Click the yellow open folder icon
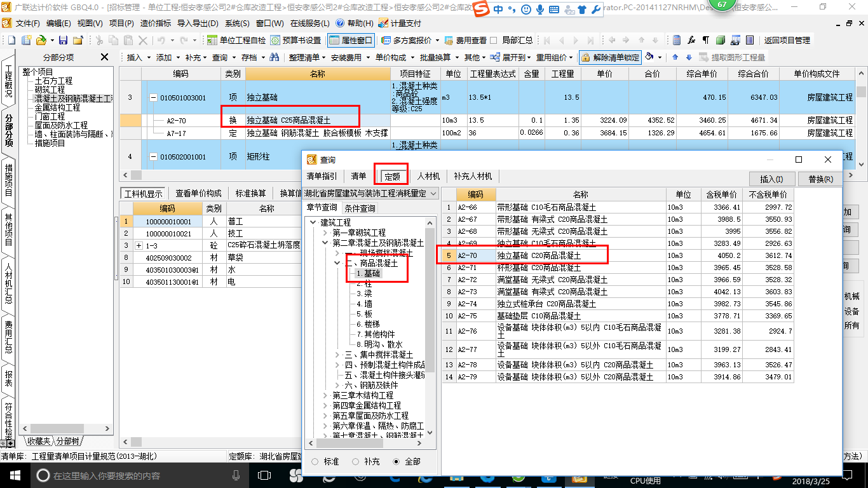This screenshot has height=488, width=868. [41, 40]
